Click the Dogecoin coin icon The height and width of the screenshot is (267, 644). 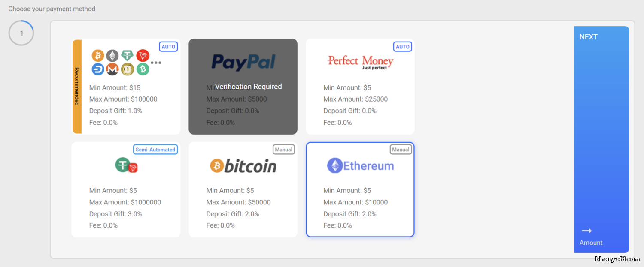coord(128,69)
